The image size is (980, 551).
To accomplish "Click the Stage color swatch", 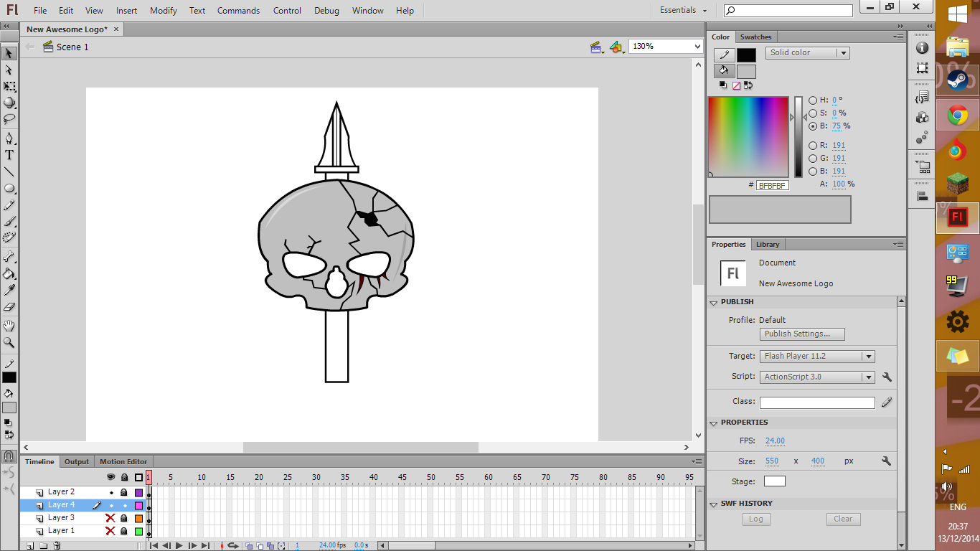I will click(775, 481).
